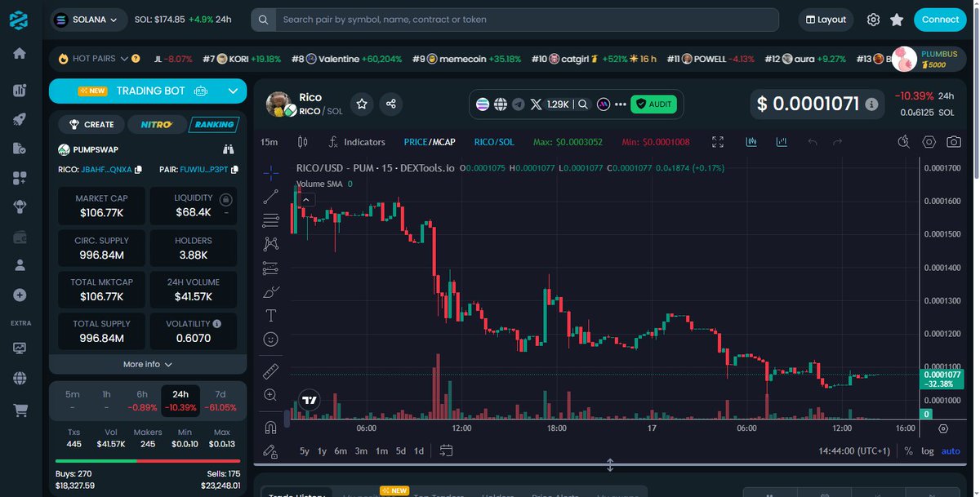Expand the TRADING BOT panel
The width and height of the screenshot is (980, 497).
click(x=233, y=91)
